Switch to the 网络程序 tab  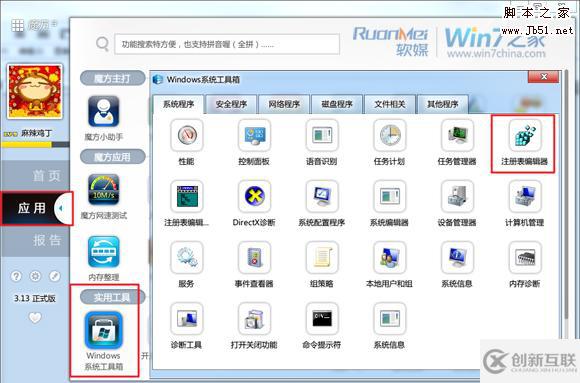coord(284,104)
